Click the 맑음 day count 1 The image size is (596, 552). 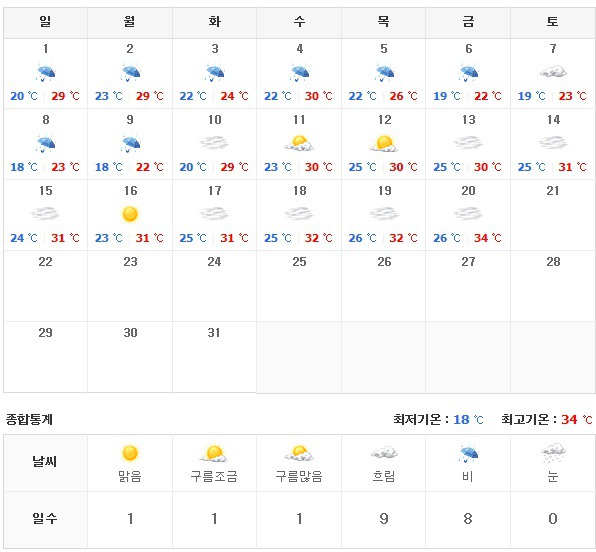[x=130, y=519]
